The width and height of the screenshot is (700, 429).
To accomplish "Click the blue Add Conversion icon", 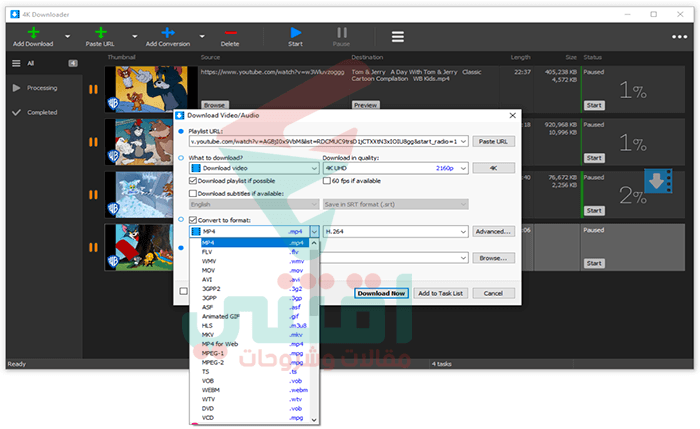I will coord(168,33).
